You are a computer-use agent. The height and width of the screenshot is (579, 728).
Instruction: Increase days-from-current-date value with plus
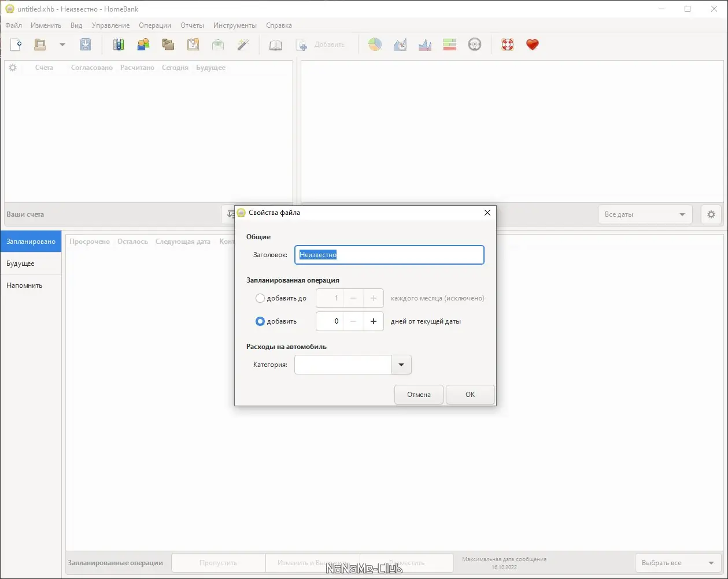(x=374, y=321)
